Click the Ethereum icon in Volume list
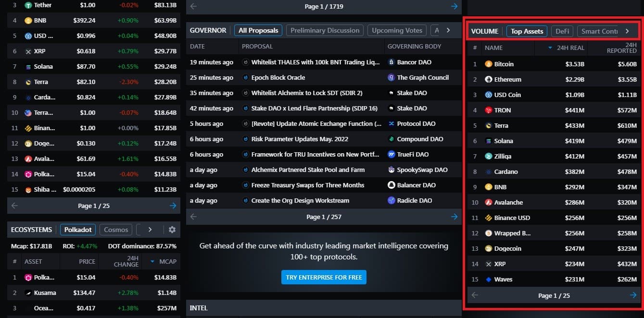The height and width of the screenshot is (318, 644). pyautogui.click(x=489, y=79)
